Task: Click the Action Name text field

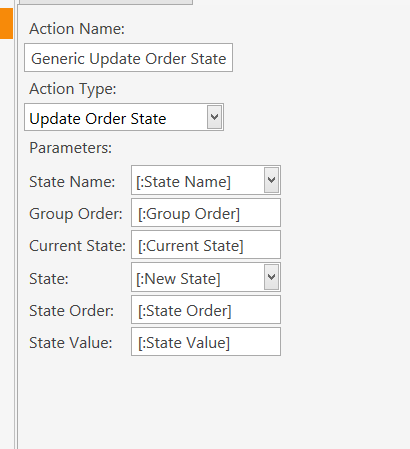Action: (x=128, y=58)
